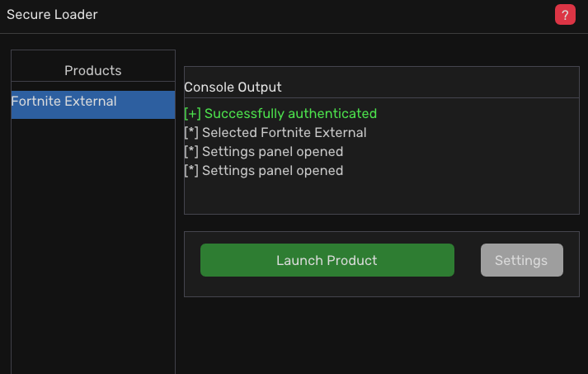Open Settings using the gray button
588x374 pixels.
pos(521,260)
